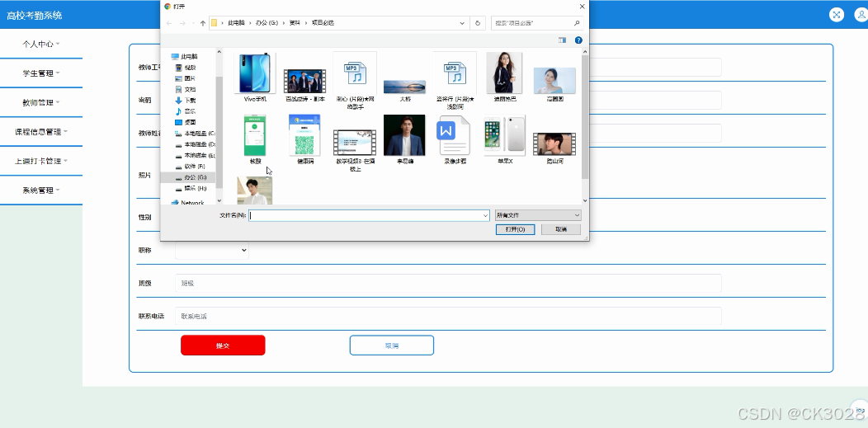The width and height of the screenshot is (868, 428).
Task: Expand 教师管理 sidebar menu
Action: [41, 102]
